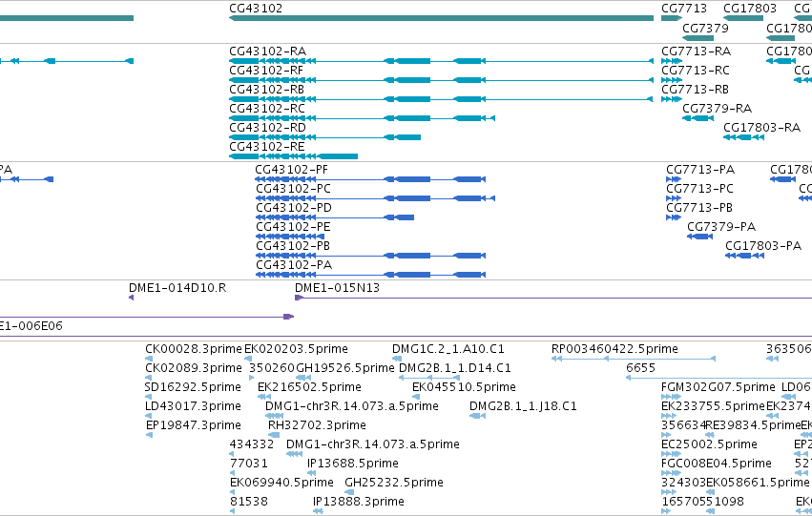Select the EK020203.5prime EST label
The image size is (812, 516).
coord(296,349)
